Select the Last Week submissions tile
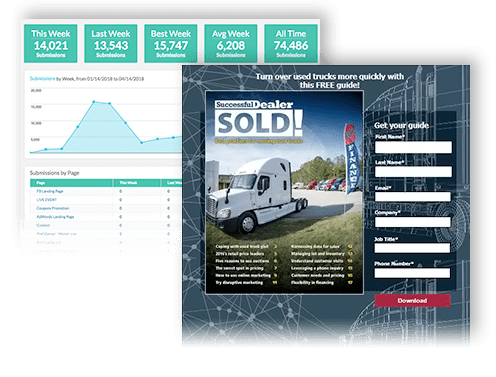This screenshot has width=496, height=377. [x=111, y=43]
